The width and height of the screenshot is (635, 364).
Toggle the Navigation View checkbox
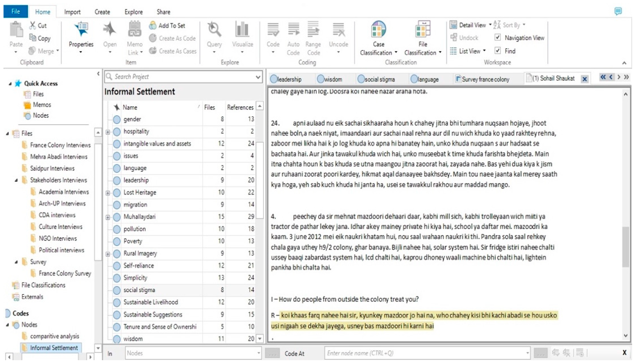tap(498, 37)
